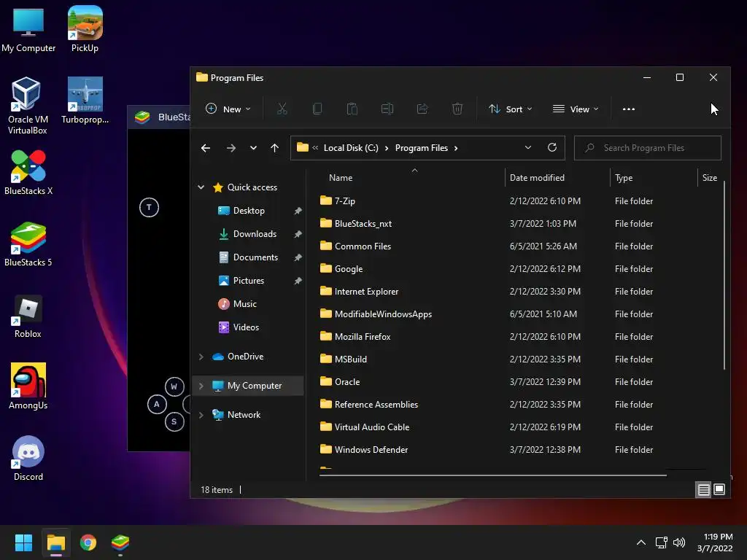747x560 pixels.
Task: Collapse the Quick access tree node
Action: click(201, 187)
